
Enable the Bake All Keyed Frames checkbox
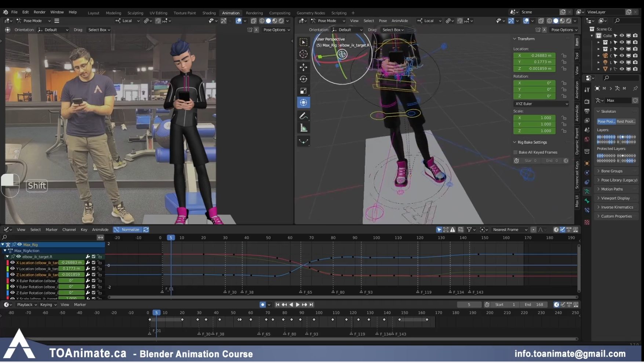(515, 152)
